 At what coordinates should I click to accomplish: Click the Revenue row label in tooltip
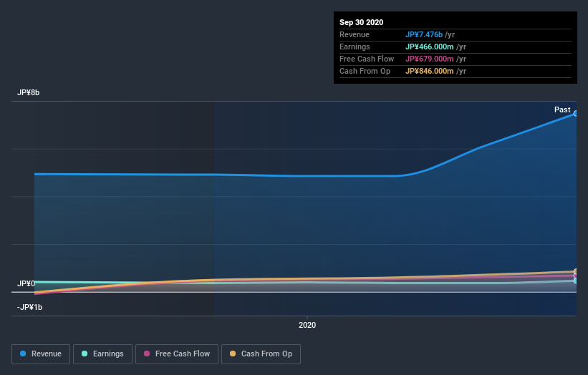tap(355, 34)
